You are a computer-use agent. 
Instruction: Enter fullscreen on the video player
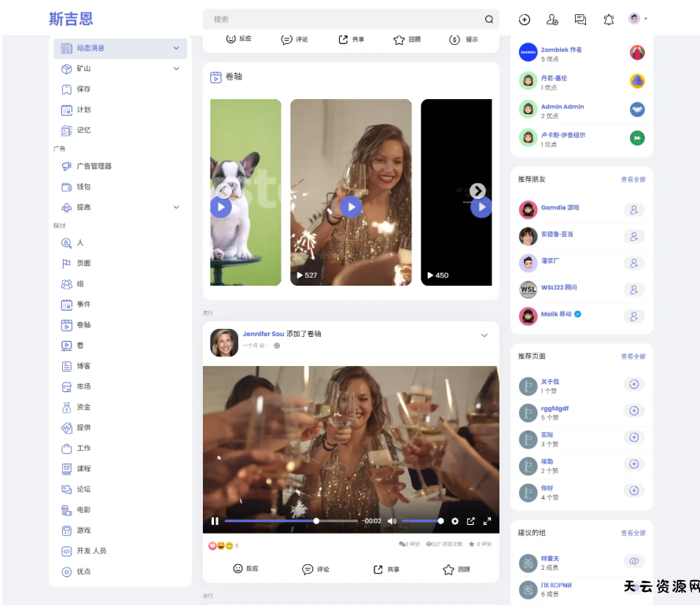[x=487, y=521]
